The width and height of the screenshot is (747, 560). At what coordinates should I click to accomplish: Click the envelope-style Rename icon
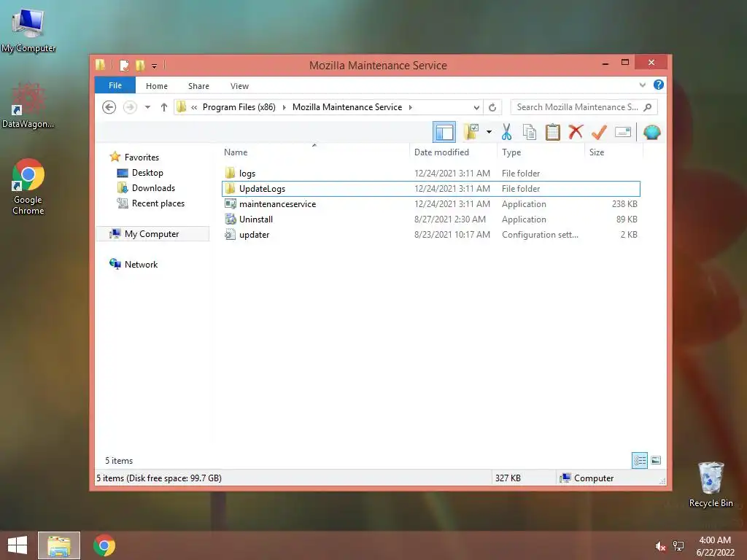pyautogui.click(x=623, y=132)
